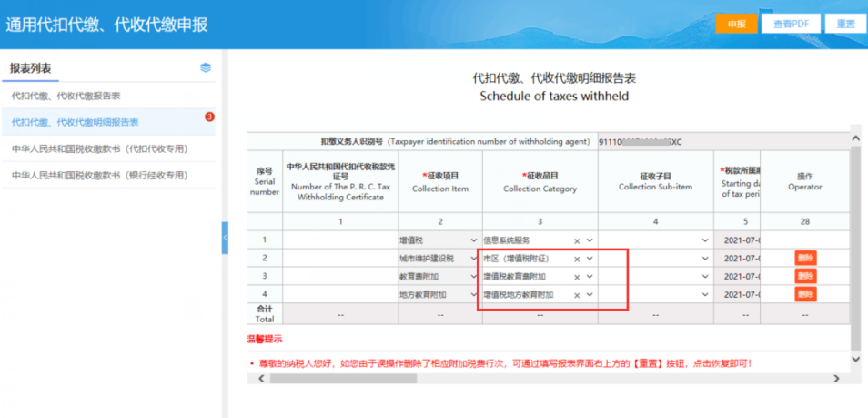Clear the 市区（增值税附征）selection with its X

576,259
